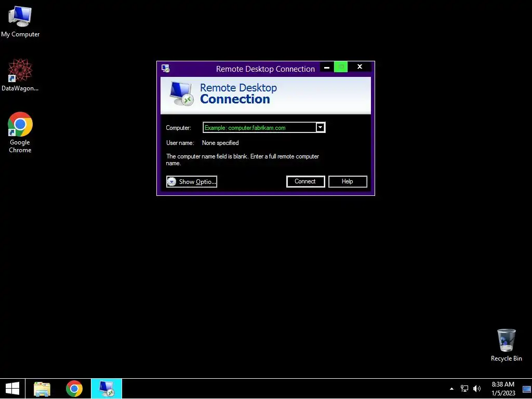Launch Chrome from the taskbar
The width and height of the screenshot is (532, 399).
click(74, 389)
